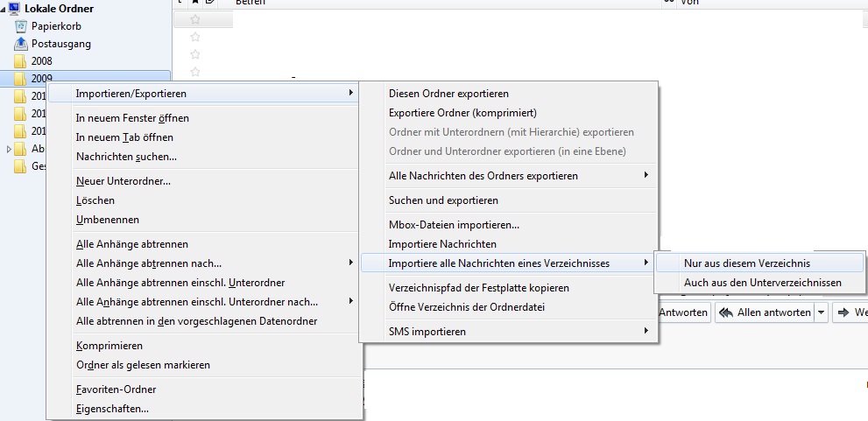
Task: Click the 2008 folder icon
Action: pyautogui.click(x=21, y=61)
